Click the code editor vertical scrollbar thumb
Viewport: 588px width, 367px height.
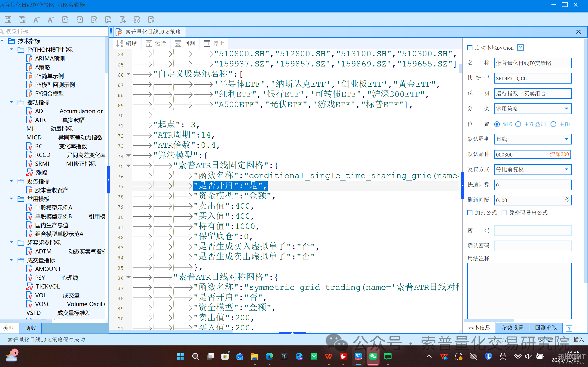click(x=460, y=69)
